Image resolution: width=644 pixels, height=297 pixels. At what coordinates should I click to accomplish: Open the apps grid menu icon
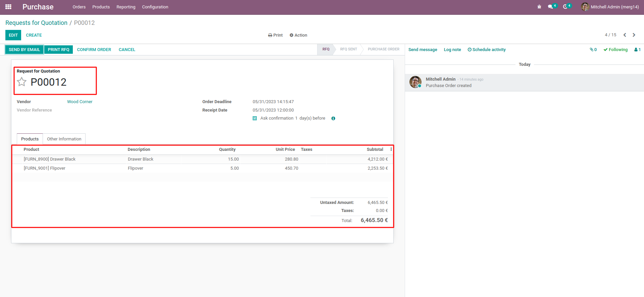click(8, 7)
